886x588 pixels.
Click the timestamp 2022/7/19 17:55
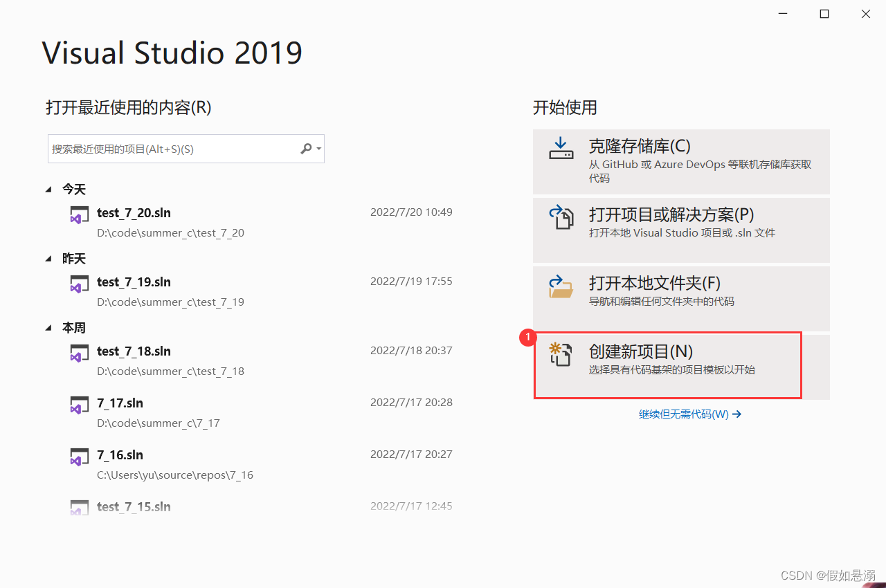[x=411, y=282]
